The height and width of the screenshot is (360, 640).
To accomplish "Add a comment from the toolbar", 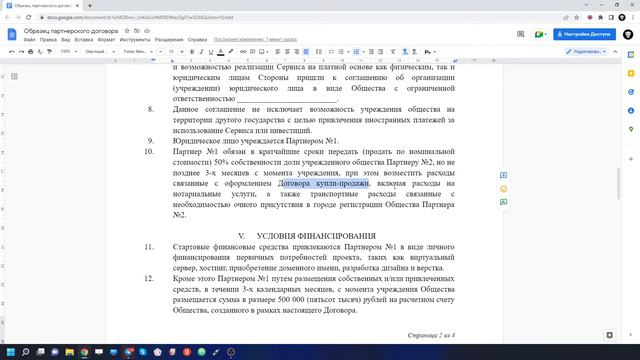I will [x=253, y=52].
